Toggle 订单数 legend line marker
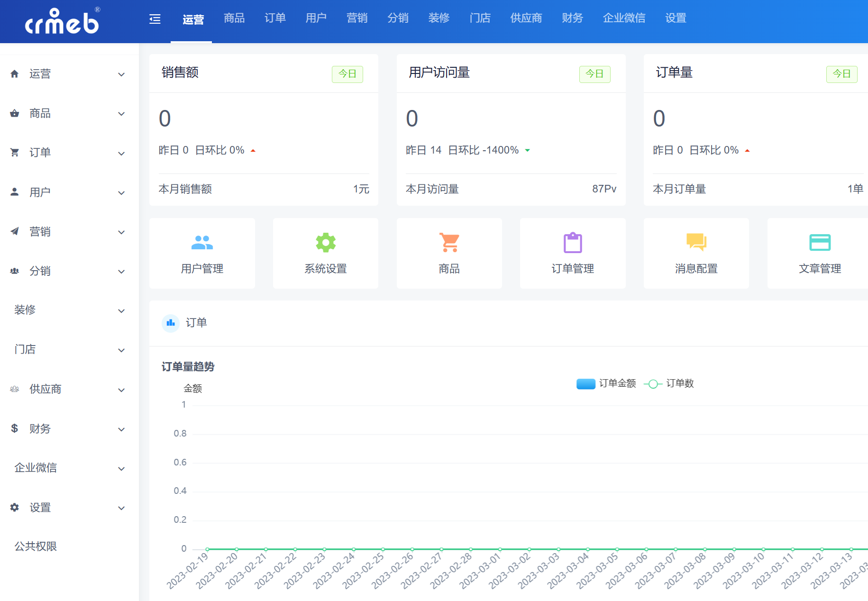The width and height of the screenshot is (868, 601). (x=653, y=384)
